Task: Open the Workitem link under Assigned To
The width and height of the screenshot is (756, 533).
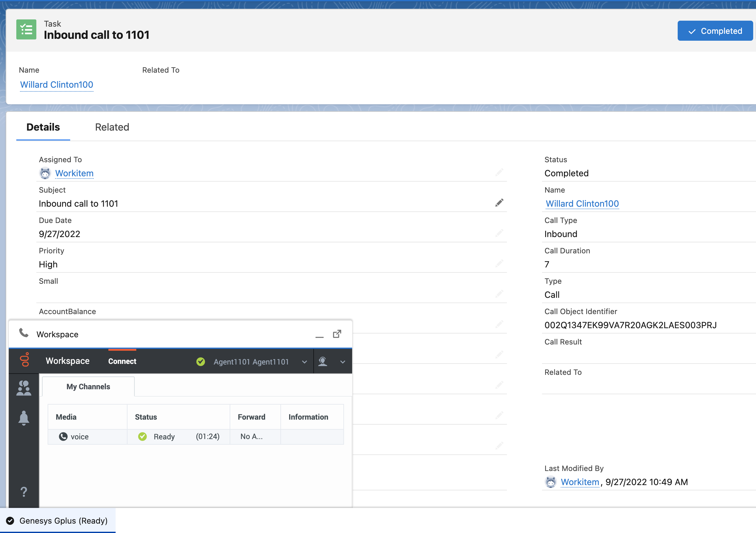Action: pyautogui.click(x=75, y=173)
